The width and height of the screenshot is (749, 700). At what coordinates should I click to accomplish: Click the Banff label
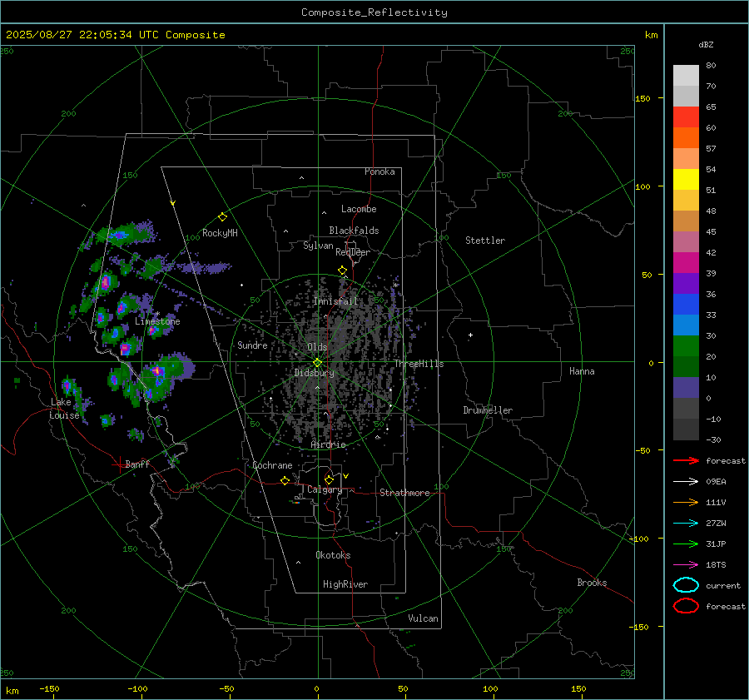[137, 464]
